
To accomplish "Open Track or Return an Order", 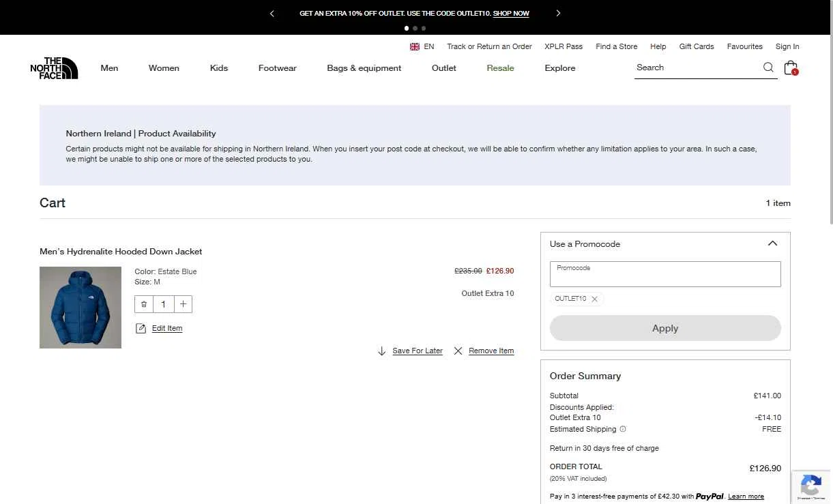I will [x=489, y=46].
